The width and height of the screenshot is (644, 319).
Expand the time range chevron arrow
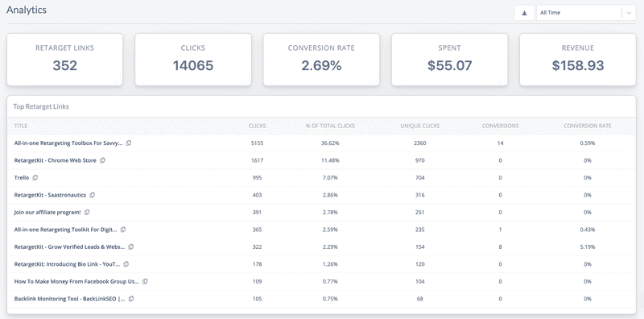629,13
